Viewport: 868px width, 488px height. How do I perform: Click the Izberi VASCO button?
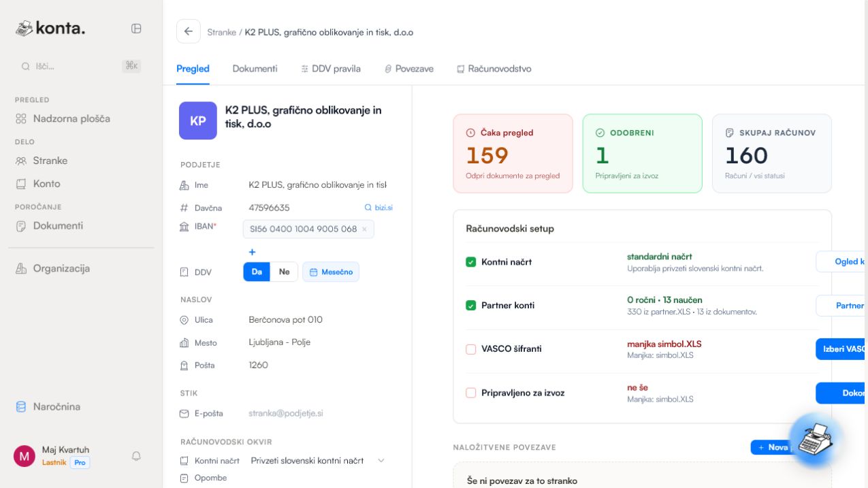click(x=841, y=349)
